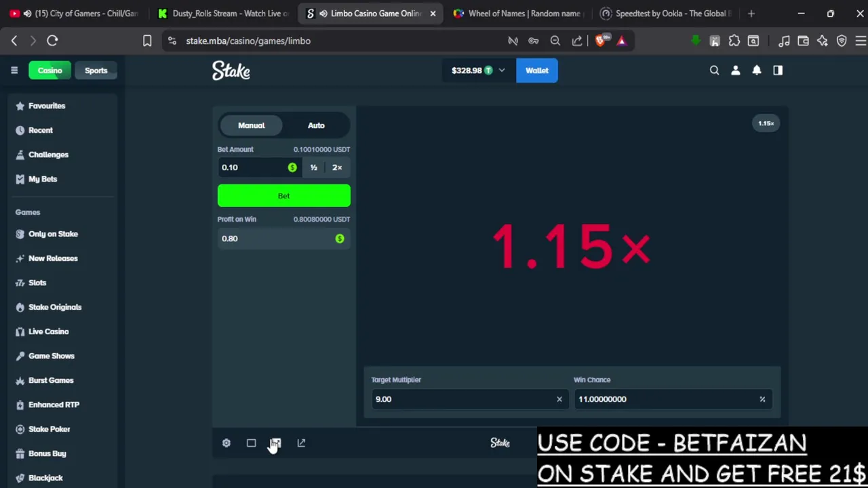
Task: Open browser extensions puzzle icon
Action: (734, 41)
